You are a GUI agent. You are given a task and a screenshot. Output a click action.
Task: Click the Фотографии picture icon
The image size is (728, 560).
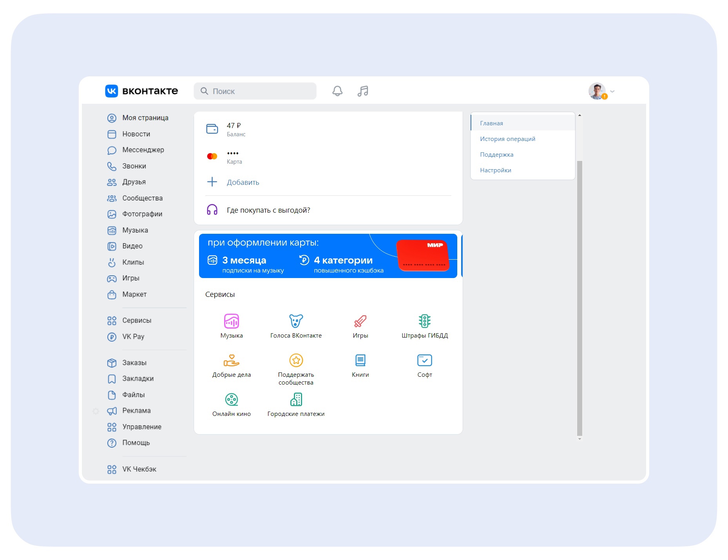pos(112,214)
